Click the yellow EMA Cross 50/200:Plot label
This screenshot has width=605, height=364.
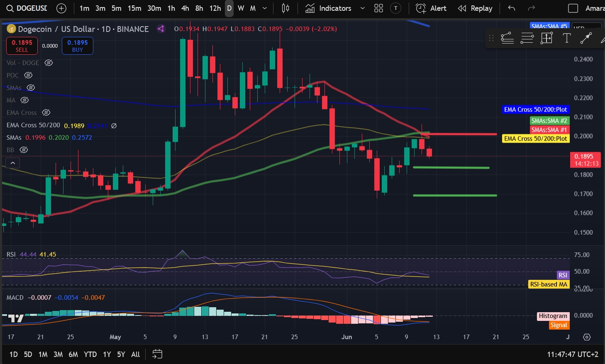[535, 138]
